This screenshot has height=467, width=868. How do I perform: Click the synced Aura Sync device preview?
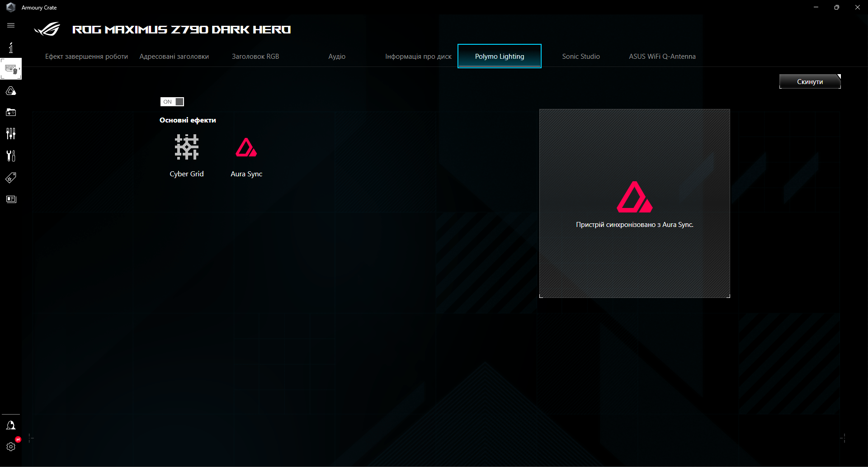click(x=634, y=203)
